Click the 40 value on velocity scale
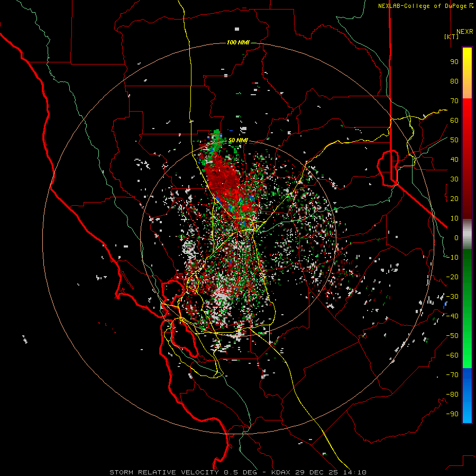This screenshot has width=476, height=476. [454, 159]
